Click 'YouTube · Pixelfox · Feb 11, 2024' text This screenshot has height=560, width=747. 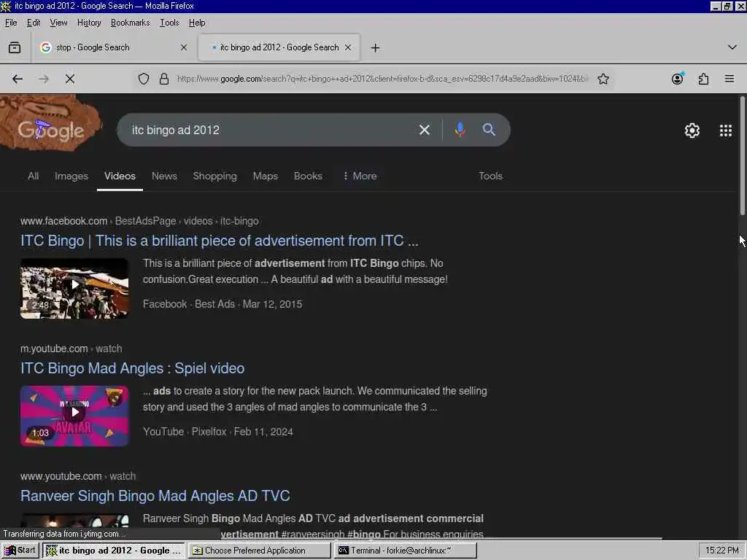click(218, 432)
